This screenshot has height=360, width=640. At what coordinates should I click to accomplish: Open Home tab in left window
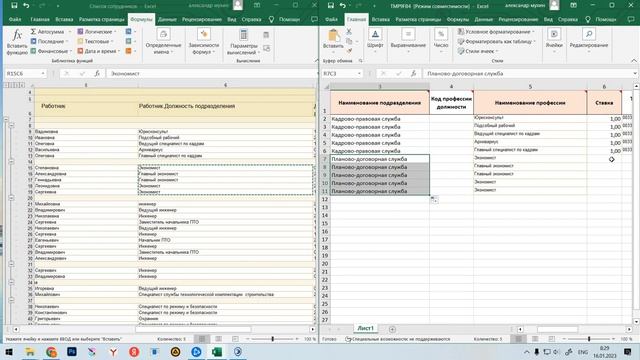pos(40,19)
